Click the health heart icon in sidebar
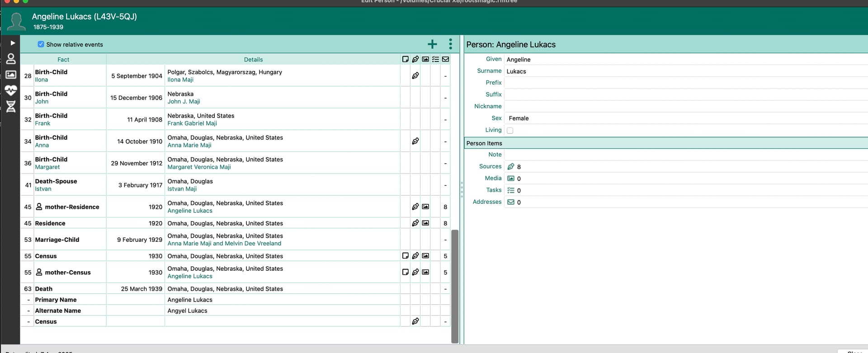Screen dimensions: 868x353 pyautogui.click(x=11, y=90)
